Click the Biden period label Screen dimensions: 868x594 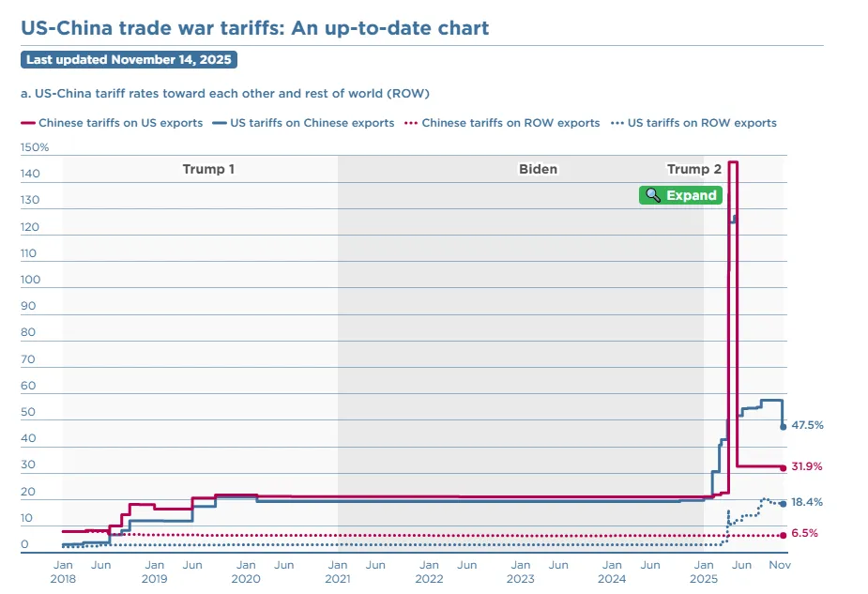538,170
